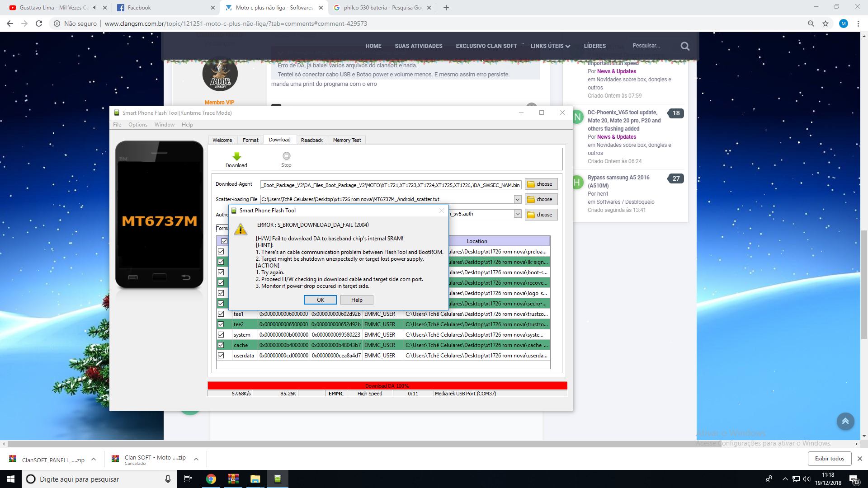
Task: Click the browser address bar URL
Action: (236, 23)
